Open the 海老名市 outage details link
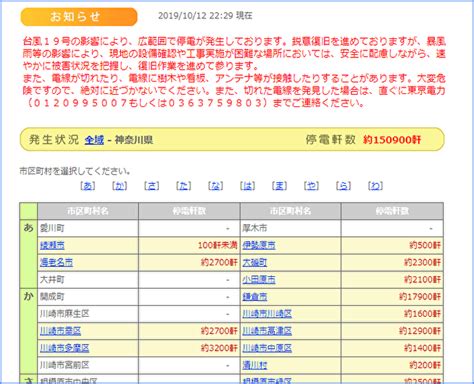The image size is (474, 384). pos(56,263)
